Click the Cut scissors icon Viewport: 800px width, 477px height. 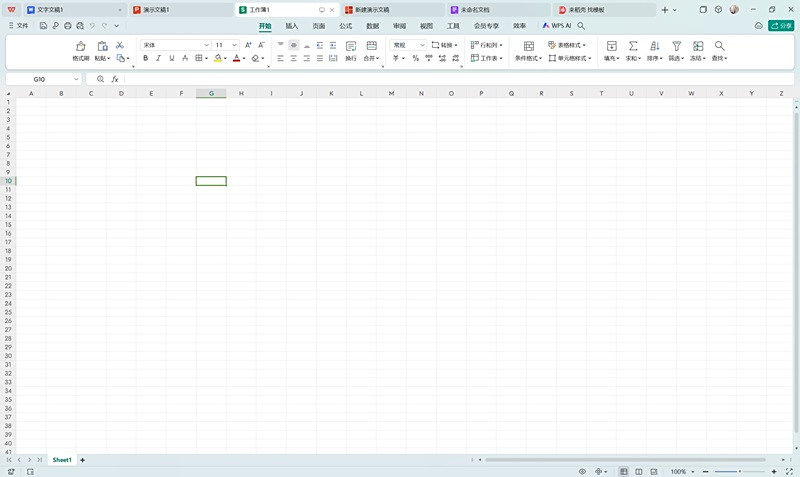coord(120,45)
